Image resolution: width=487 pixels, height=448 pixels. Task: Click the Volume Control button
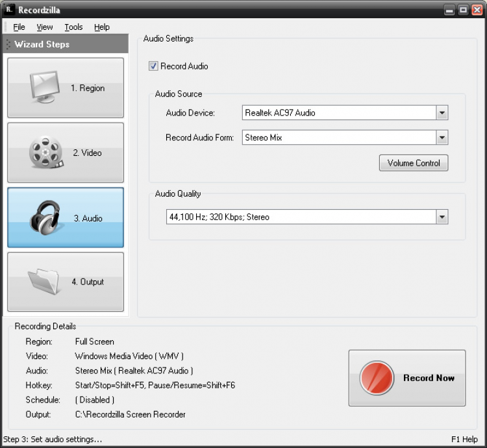[x=414, y=163]
